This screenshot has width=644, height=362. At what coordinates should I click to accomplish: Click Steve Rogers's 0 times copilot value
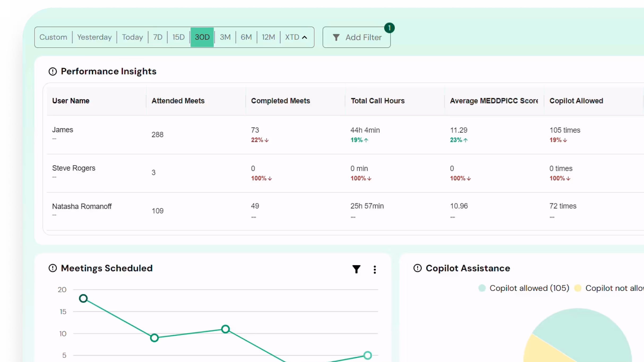(x=561, y=168)
